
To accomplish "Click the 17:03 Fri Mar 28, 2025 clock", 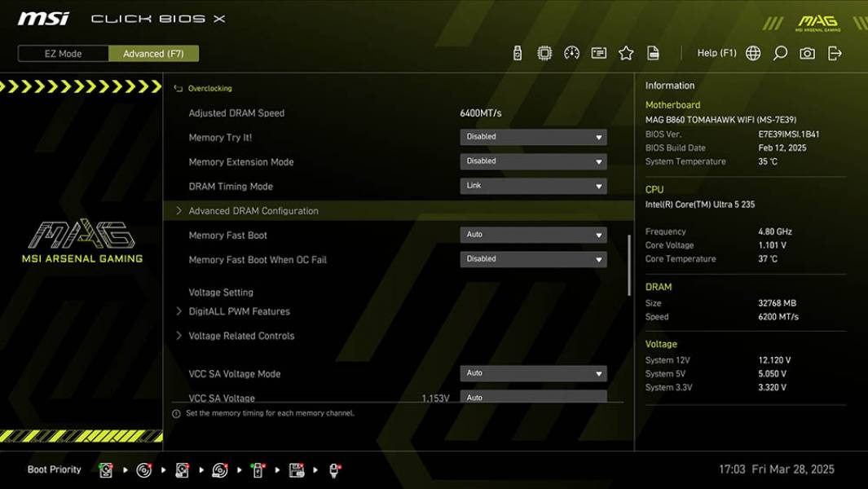I will click(x=776, y=469).
